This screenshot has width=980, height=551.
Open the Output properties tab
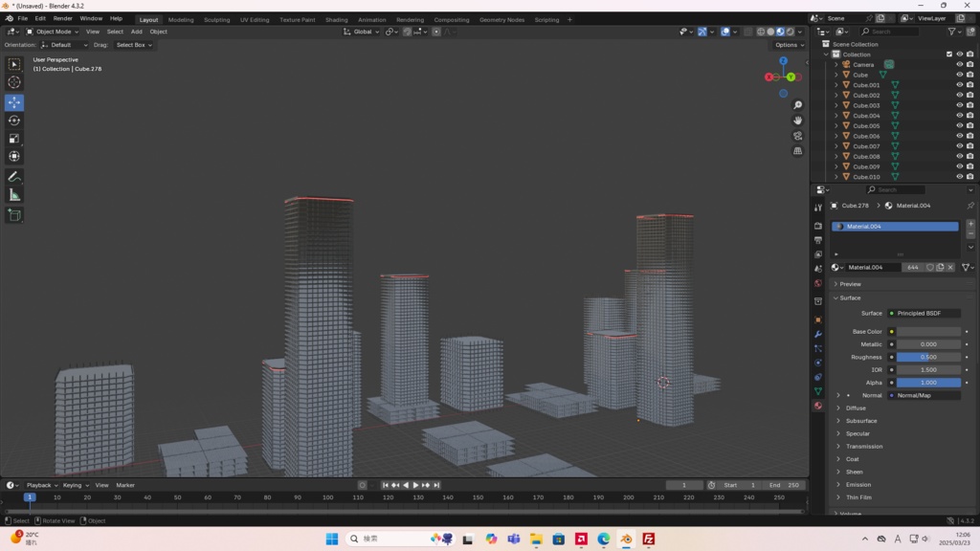click(818, 240)
